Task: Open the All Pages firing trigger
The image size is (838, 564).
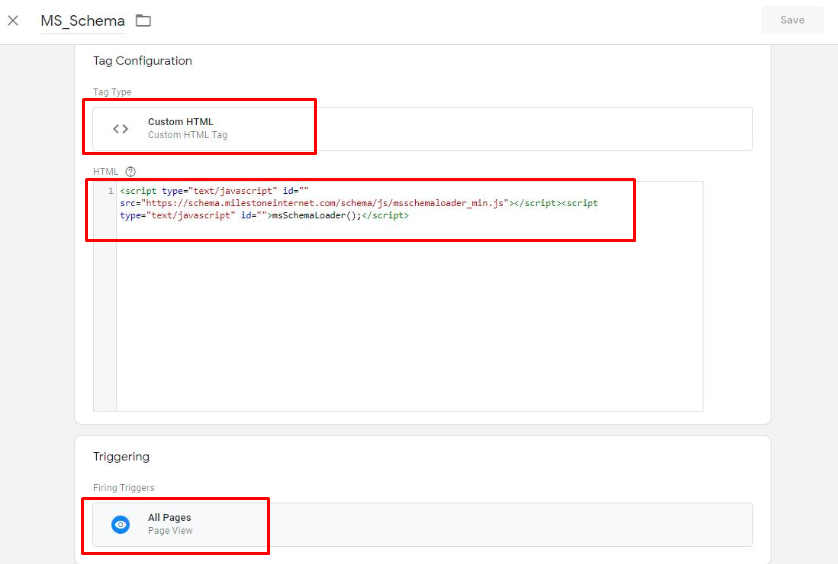Action: 422,524
